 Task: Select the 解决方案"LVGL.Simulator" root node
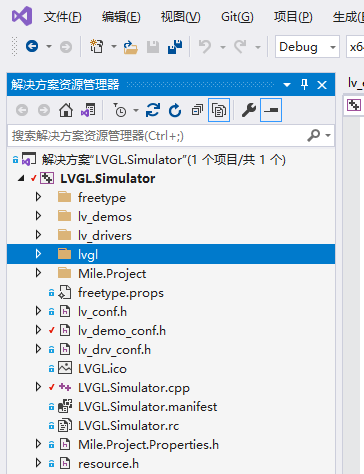point(164,160)
